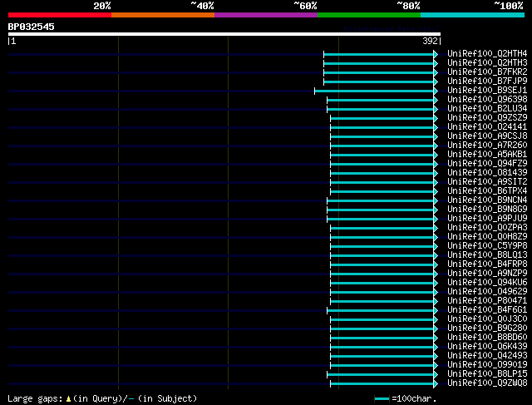
Task: Select the UniRef100_O24141 label
Action: [x=487, y=127]
